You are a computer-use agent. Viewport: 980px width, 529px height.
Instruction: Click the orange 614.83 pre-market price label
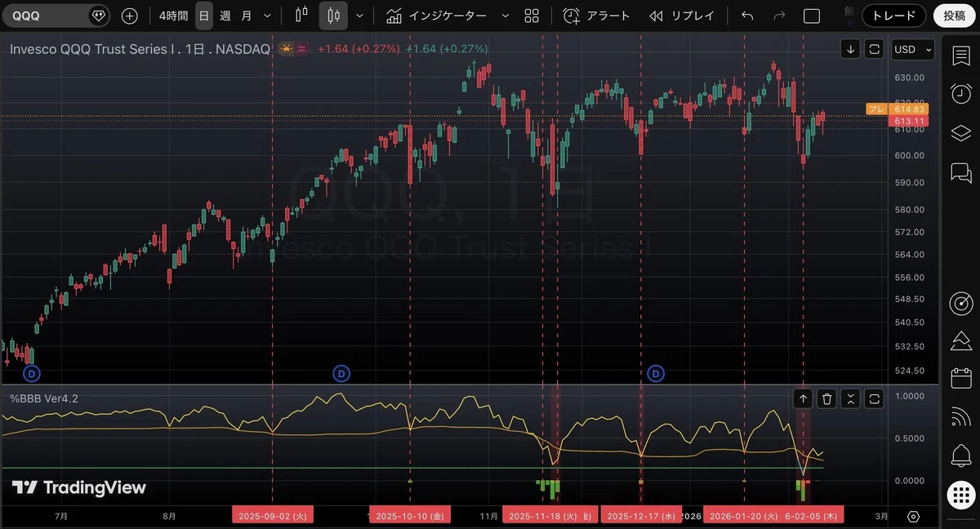point(909,109)
